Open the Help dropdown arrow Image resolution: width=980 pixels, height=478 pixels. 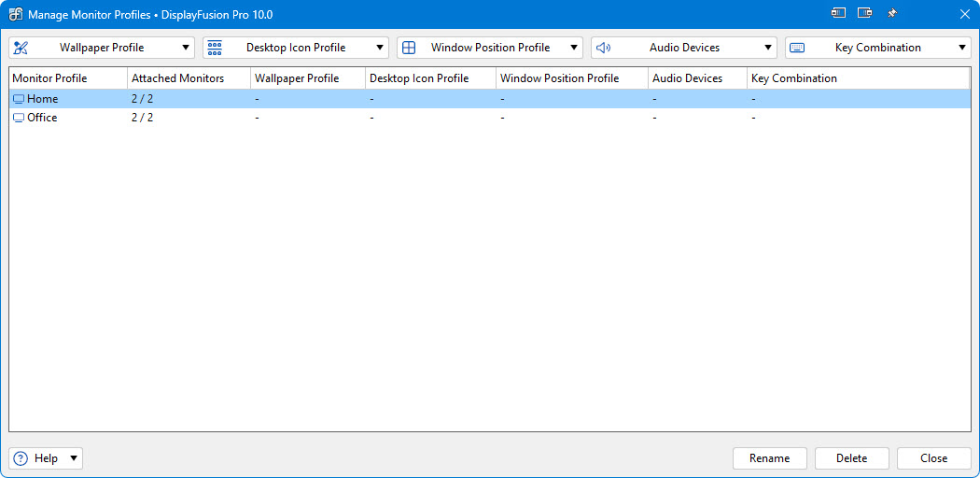74,458
